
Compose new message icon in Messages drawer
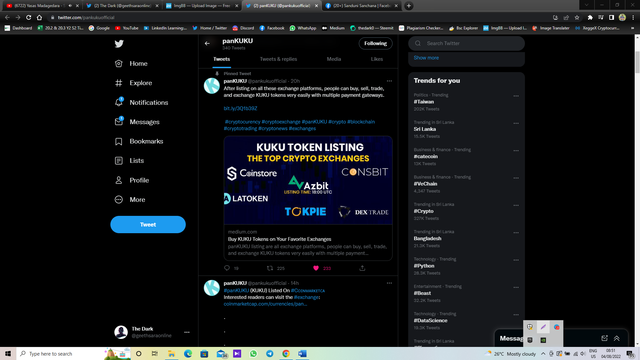[604, 338]
